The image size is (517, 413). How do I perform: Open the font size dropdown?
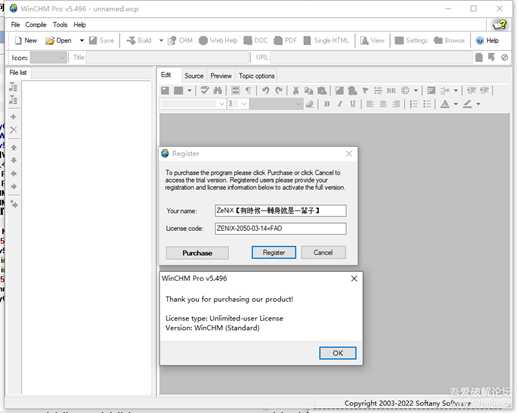[x=238, y=104]
